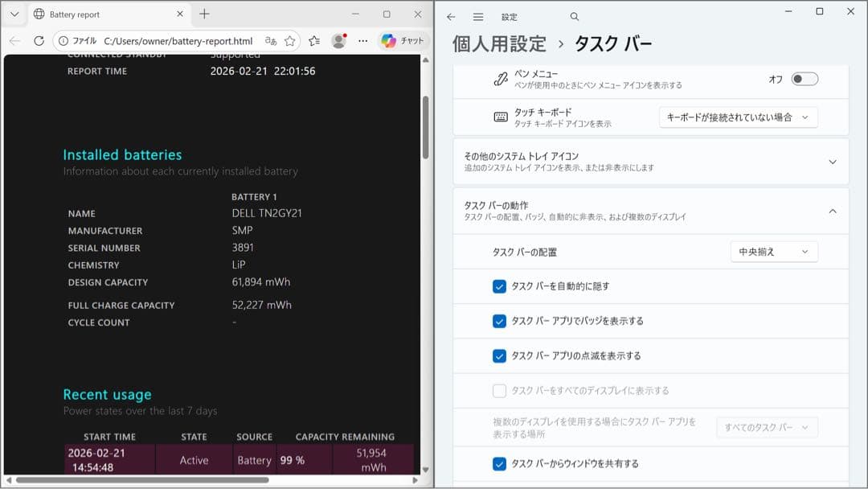
Task: Open the browser profile avatar
Action: [x=338, y=39]
